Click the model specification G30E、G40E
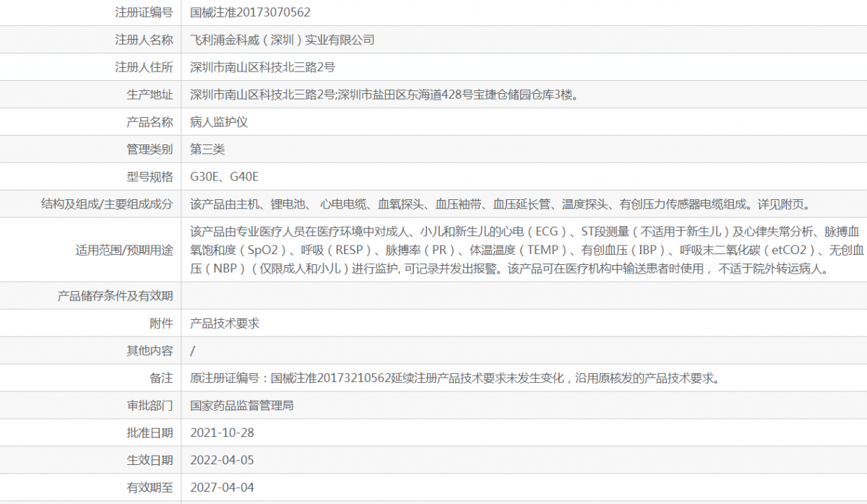Screen dimensions: 867x504 click(224, 177)
